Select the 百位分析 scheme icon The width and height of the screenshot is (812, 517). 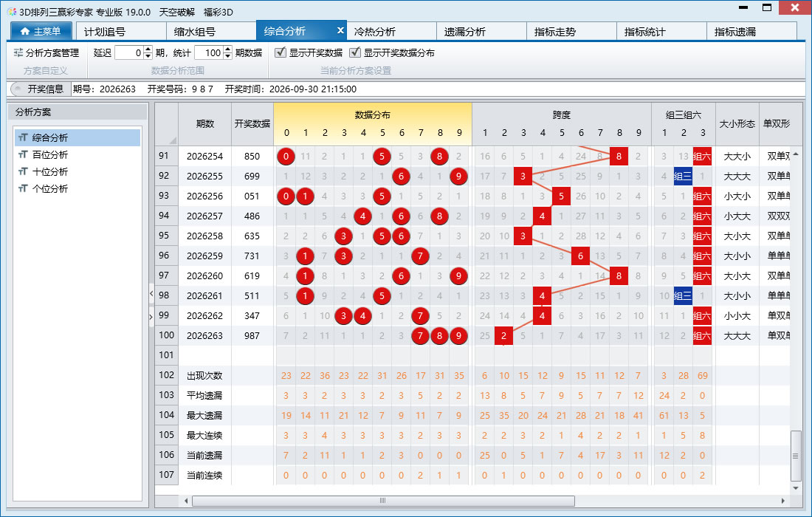tap(23, 154)
